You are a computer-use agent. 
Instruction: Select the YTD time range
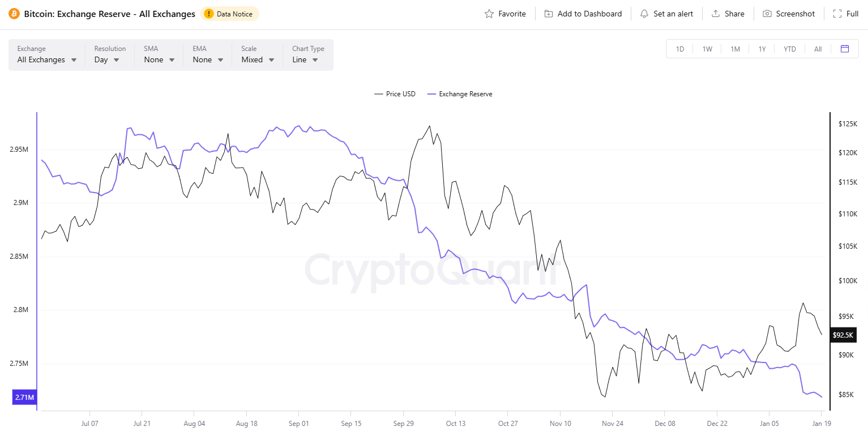(789, 49)
